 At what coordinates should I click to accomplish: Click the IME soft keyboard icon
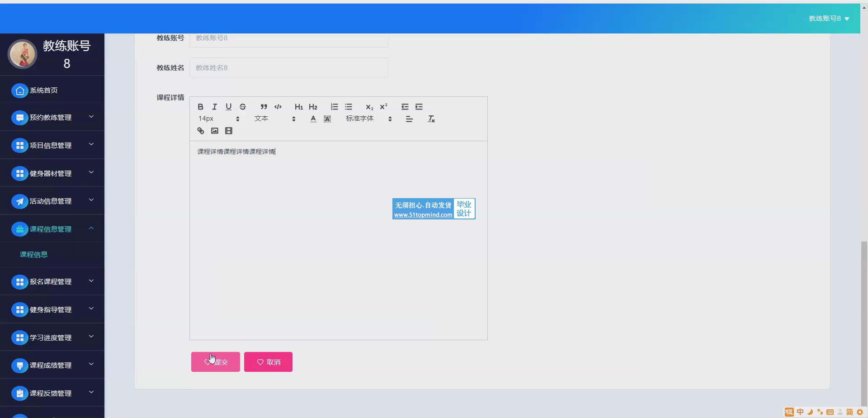point(830,412)
